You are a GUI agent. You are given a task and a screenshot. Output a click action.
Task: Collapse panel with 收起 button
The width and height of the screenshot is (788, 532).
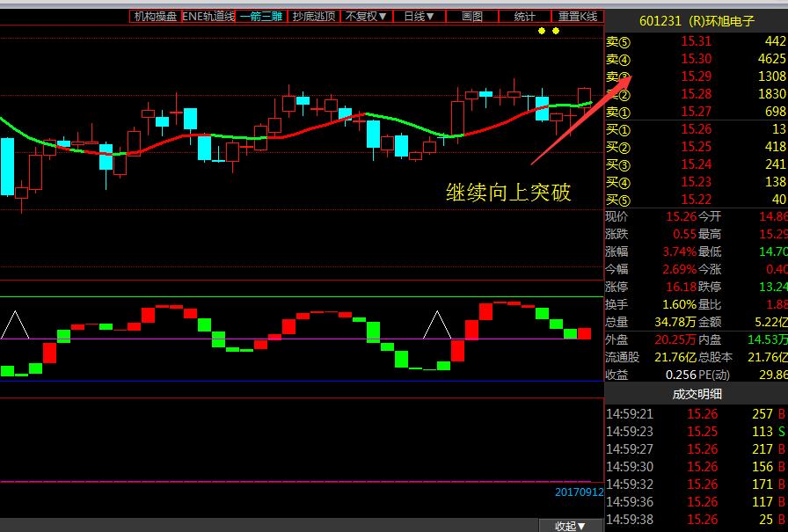coord(570,526)
